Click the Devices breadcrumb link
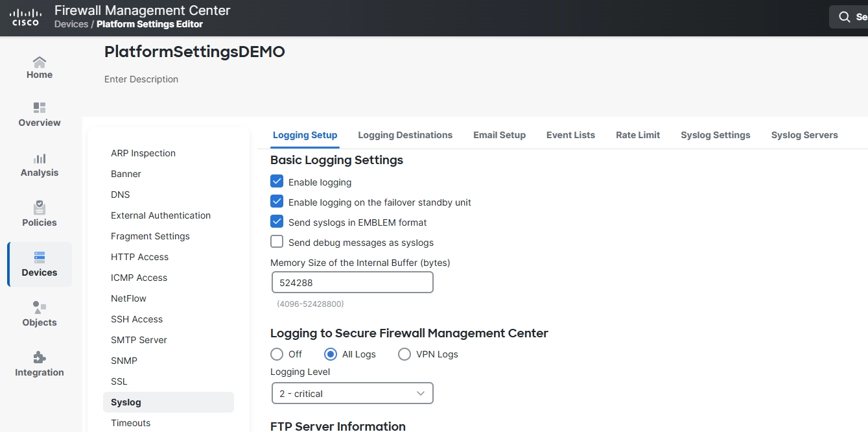 (71, 24)
